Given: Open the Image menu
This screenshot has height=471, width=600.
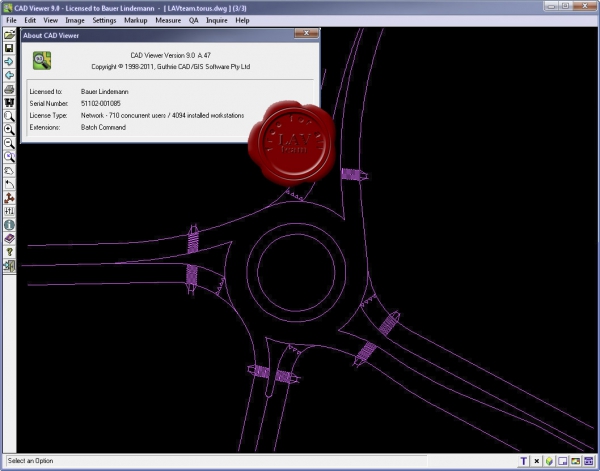Looking at the screenshot, I should point(75,20).
